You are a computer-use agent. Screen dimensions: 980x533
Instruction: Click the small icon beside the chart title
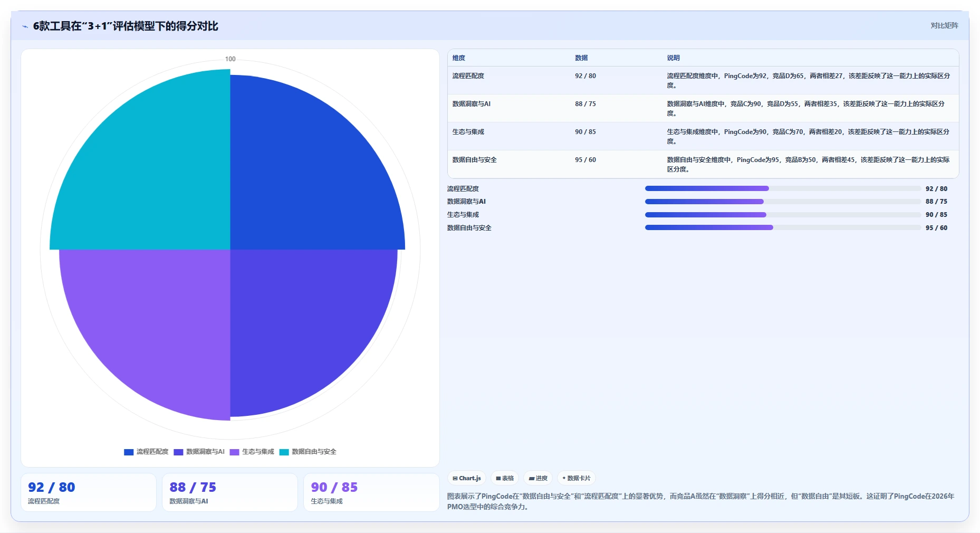click(x=25, y=26)
